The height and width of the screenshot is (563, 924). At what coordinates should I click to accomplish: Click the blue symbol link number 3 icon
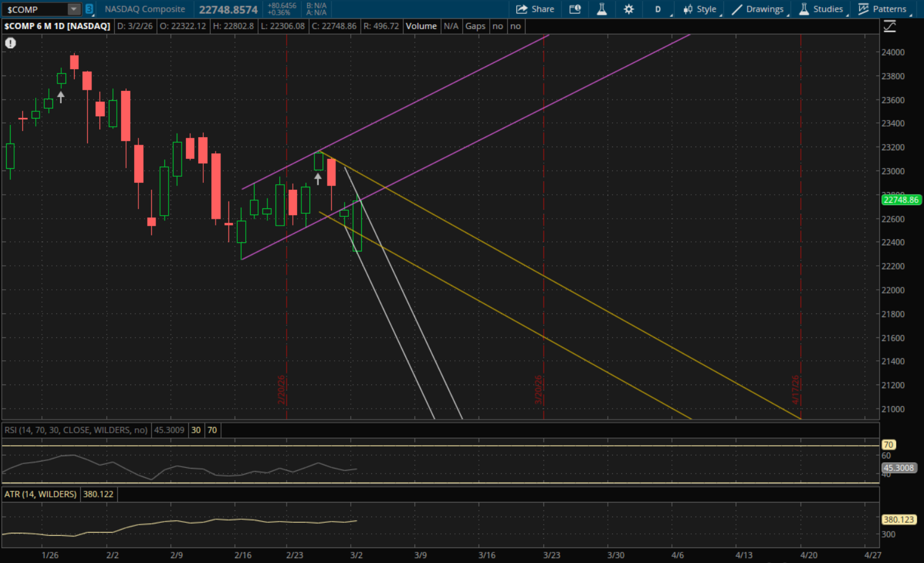coord(89,9)
